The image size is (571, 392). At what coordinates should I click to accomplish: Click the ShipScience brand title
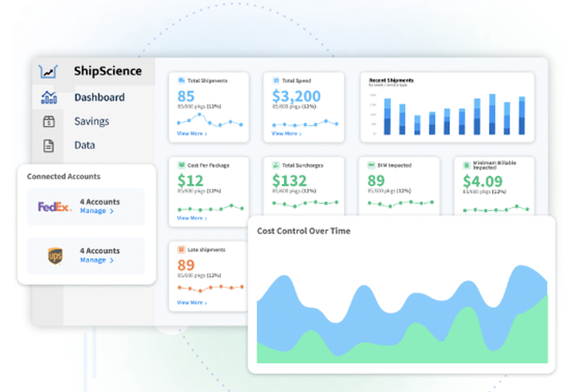point(108,71)
